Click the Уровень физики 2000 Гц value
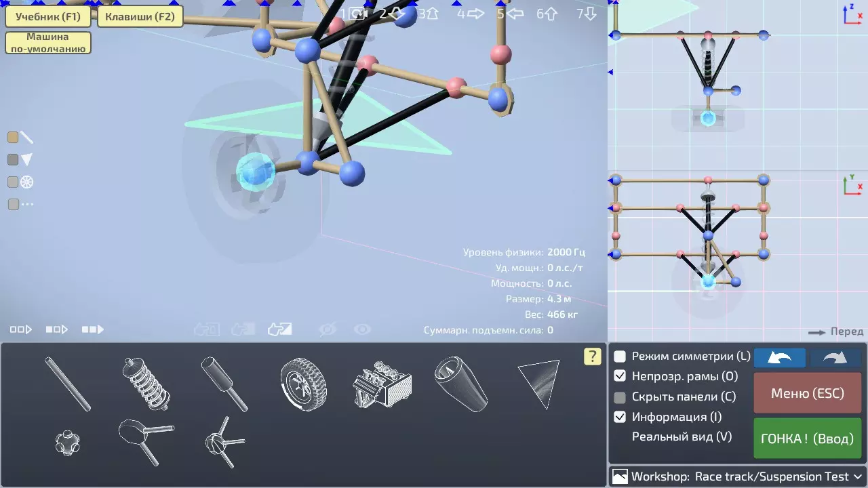 coord(566,252)
